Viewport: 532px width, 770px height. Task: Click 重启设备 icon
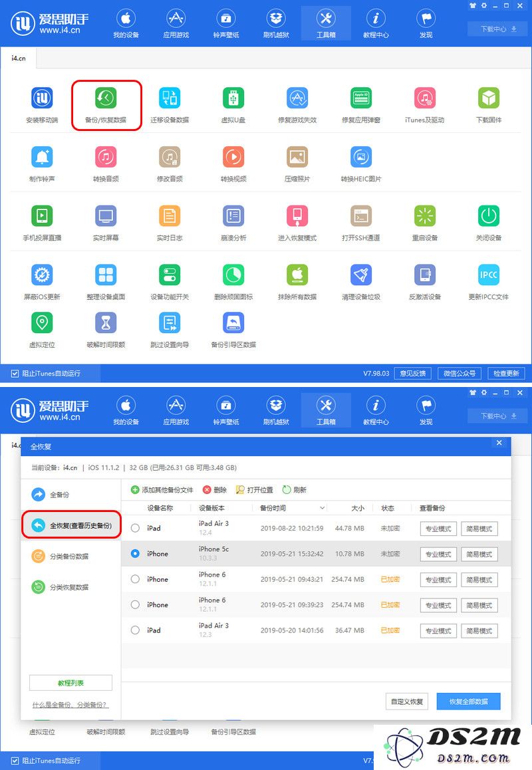pos(425,216)
